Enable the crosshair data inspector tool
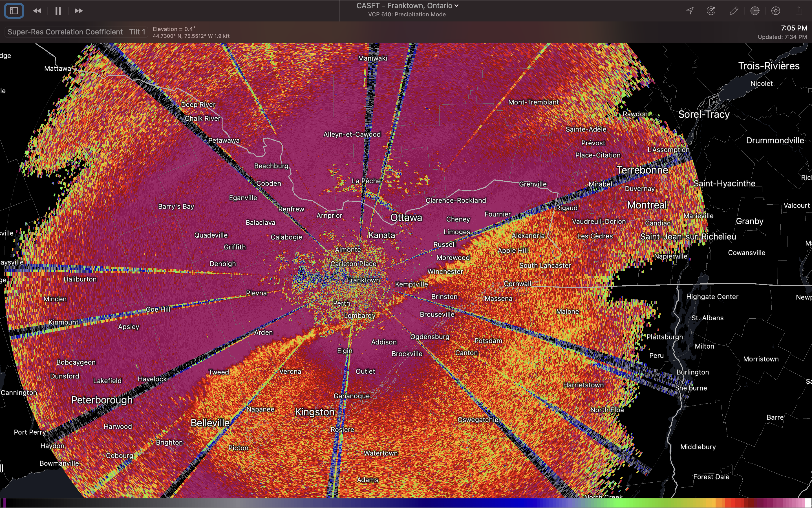 click(776, 11)
